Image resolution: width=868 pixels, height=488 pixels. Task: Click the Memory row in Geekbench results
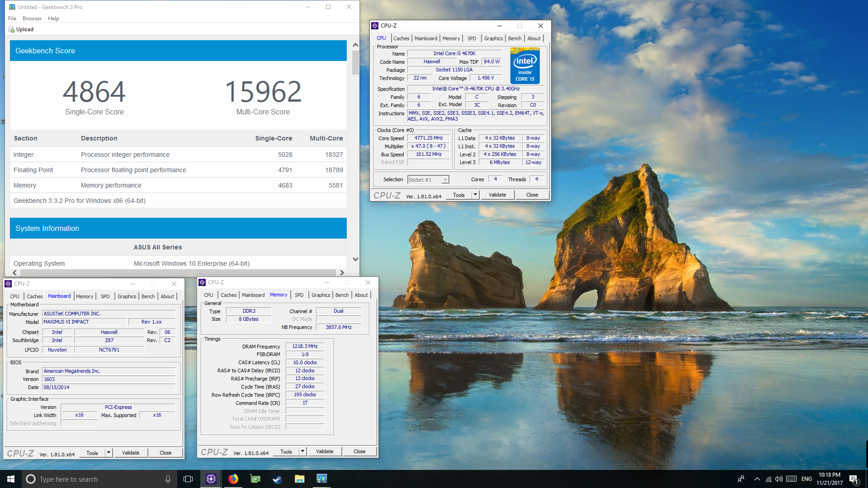[178, 185]
